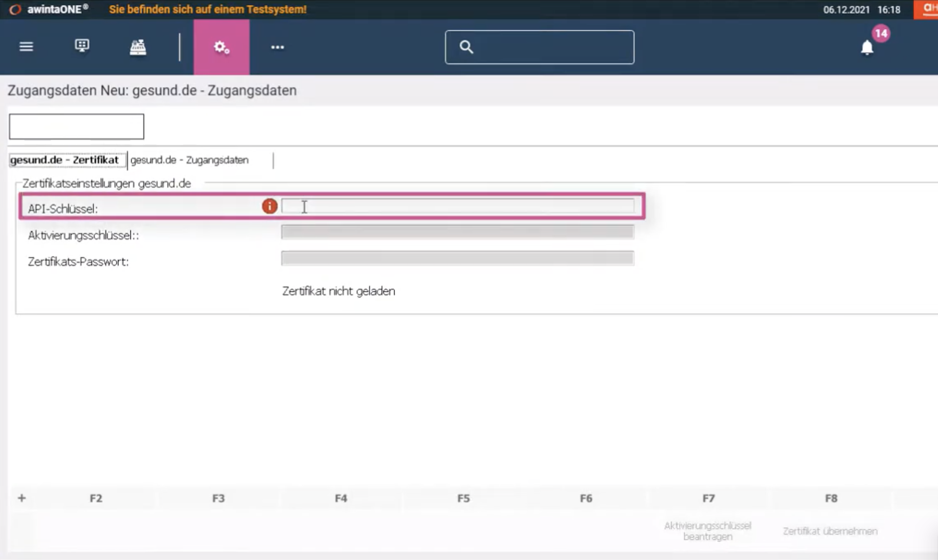The image size is (938, 560).
Task: Open the hamburger main menu
Action: point(26,47)
